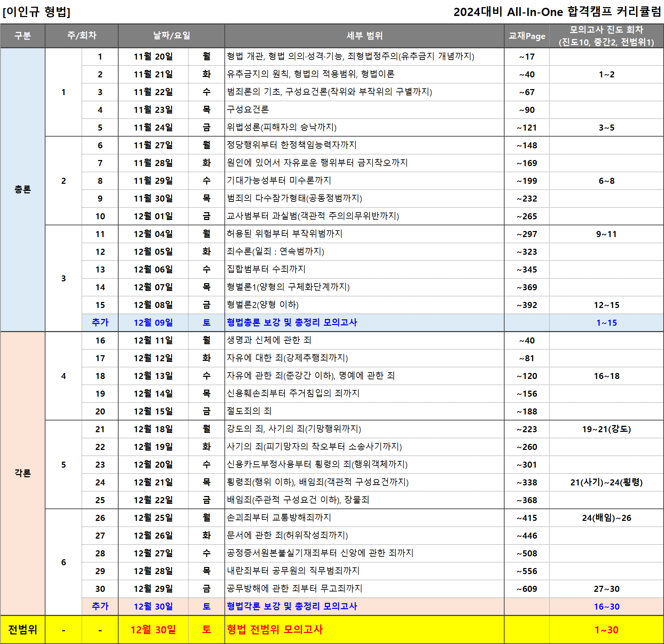Click the '[이인규 형법]' title text

[37, 12]
